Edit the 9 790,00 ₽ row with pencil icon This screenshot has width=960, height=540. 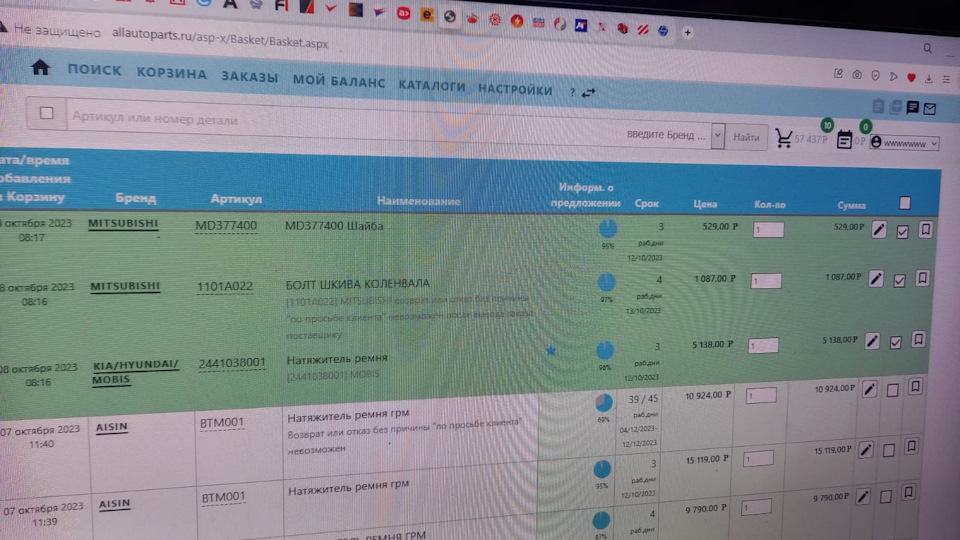[x=863, y=496]
